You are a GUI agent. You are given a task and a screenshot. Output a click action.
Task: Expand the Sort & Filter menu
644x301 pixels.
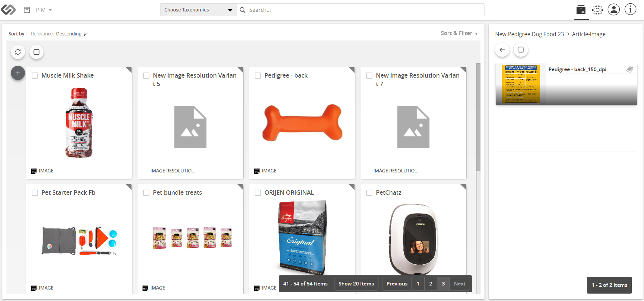point(459,33)
